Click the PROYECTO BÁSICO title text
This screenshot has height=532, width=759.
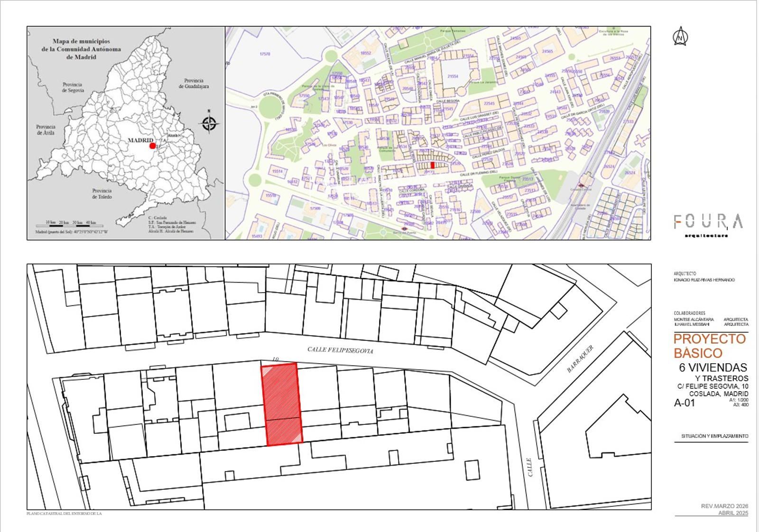tap(709, 346)
